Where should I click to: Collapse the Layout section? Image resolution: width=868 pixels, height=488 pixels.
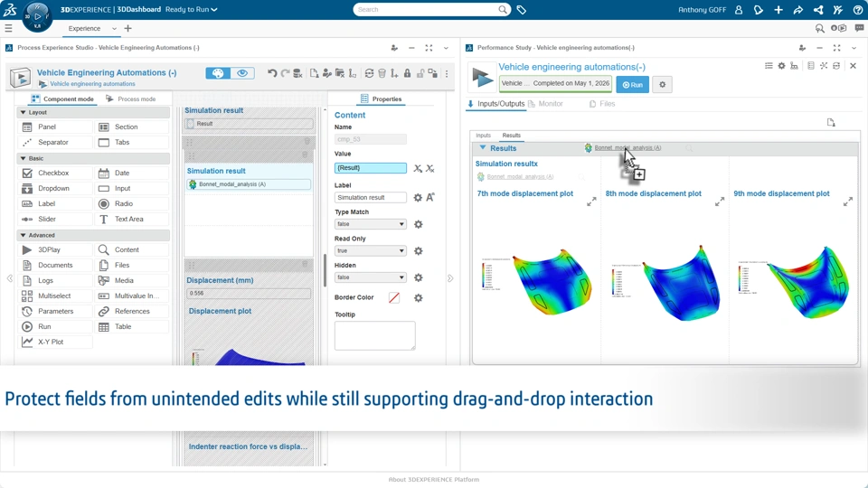tap(23, 112)
